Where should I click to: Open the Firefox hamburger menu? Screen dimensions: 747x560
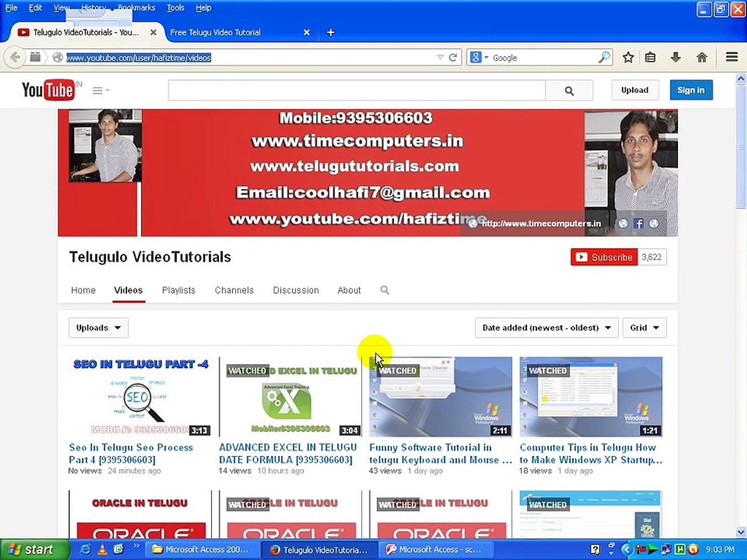click(x=732, y=57)
